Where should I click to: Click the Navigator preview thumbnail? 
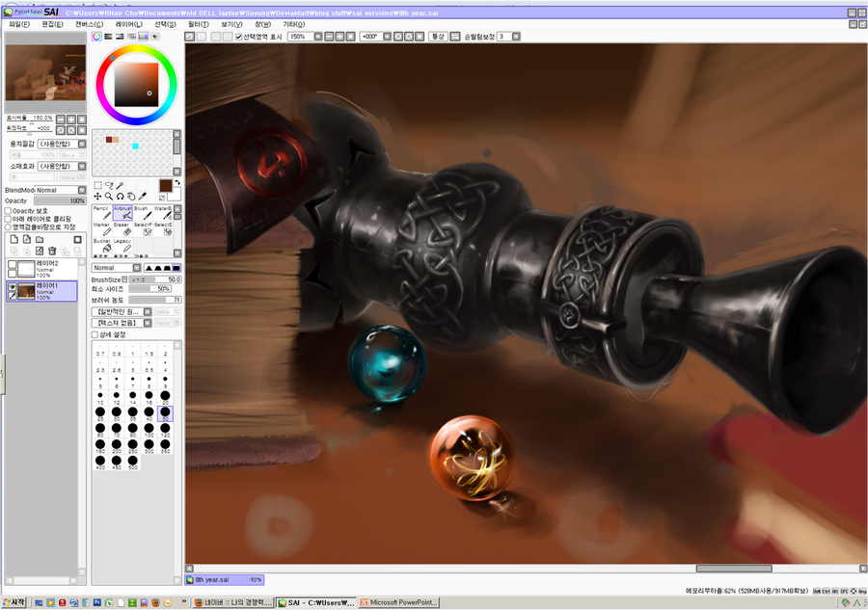click(x=45, y=73)
